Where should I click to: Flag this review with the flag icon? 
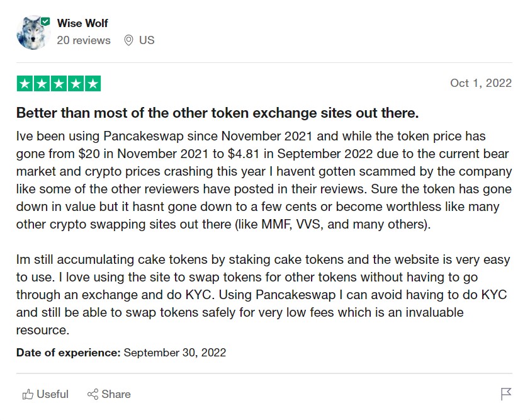click(x=506, y=394)
